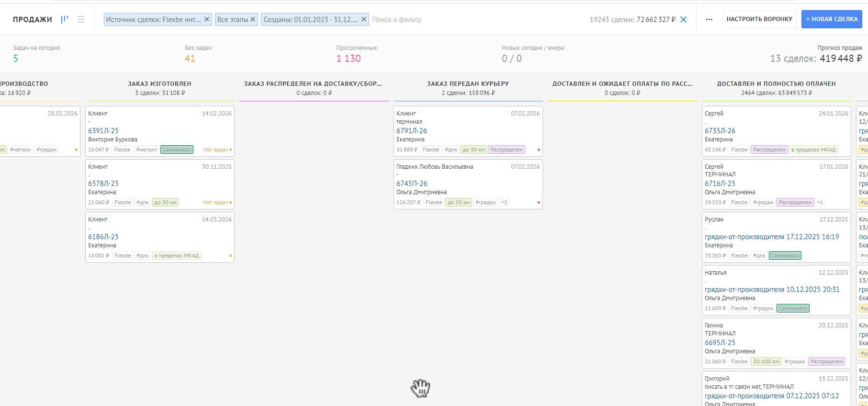This screenshot has height=406, width=868.
Task: Click '#грядки' tag on deal 6745П-26
Action: [485, 202]
